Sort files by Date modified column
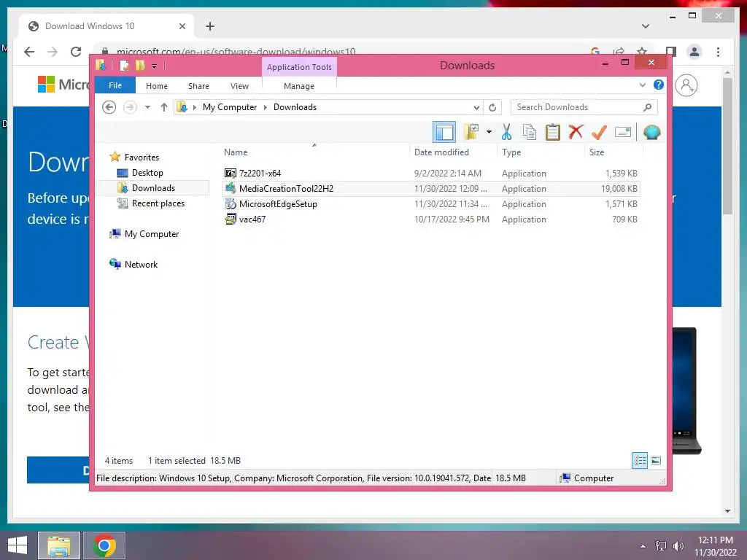This screenshot has width=747, height=560. (441, 152)
